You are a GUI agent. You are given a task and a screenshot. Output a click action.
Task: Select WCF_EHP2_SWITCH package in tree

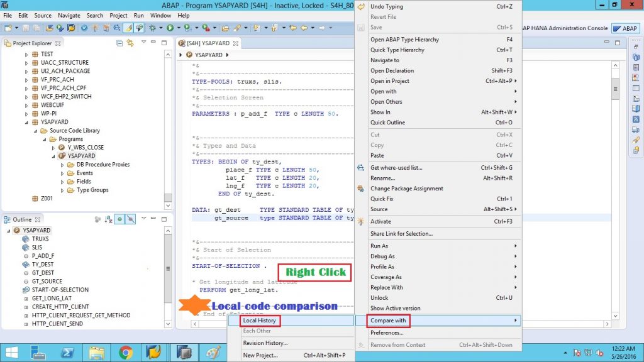point(65,96)
